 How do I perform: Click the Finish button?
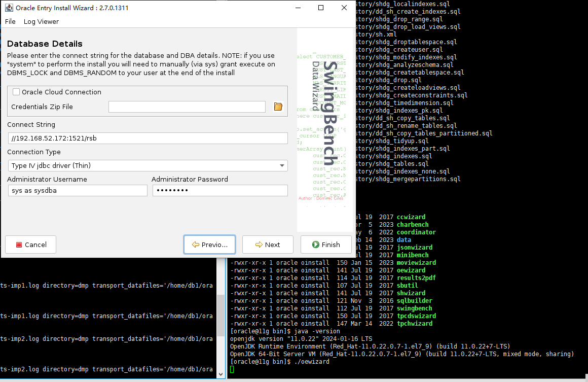326,245
